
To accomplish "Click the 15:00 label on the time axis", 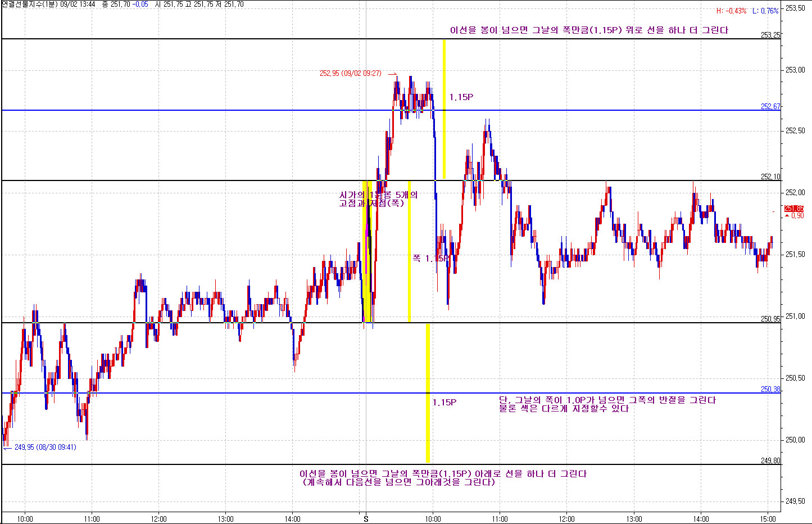I will tap(768, 519).
